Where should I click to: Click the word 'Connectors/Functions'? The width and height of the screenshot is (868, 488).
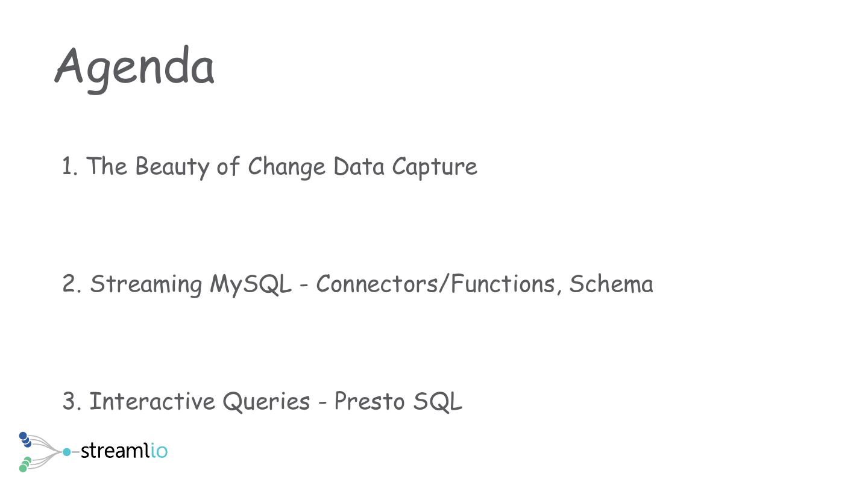point(435,284)
